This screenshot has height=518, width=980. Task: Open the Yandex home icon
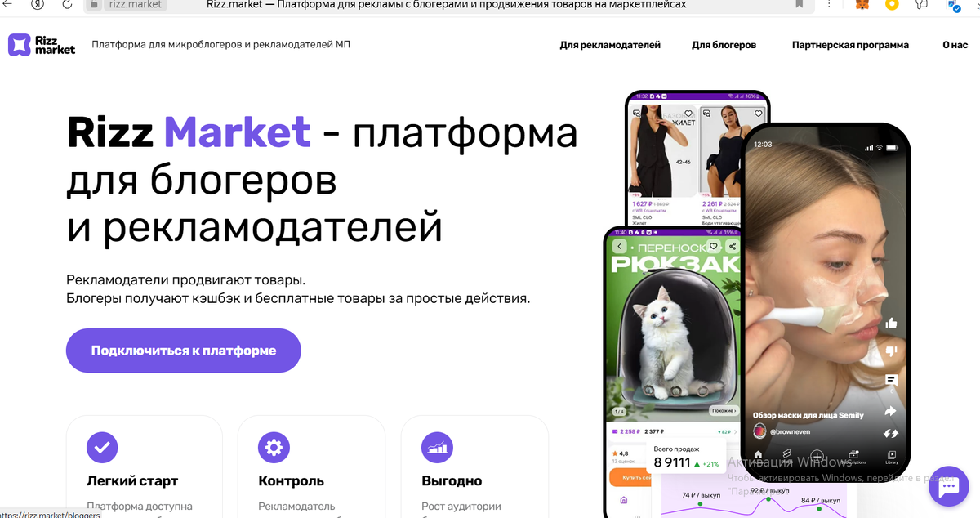pyautogui.click(x=37, y=5)
